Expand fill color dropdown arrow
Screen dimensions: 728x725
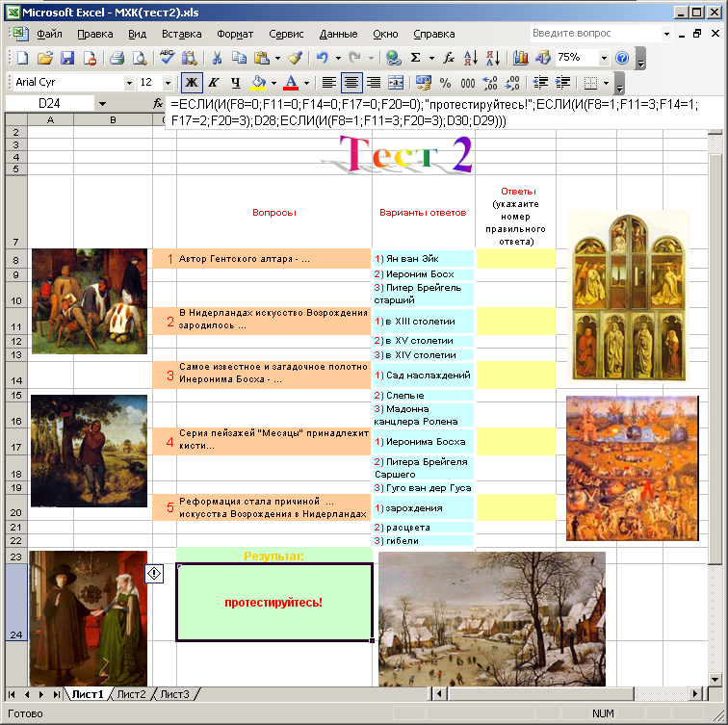click(273, 84)
